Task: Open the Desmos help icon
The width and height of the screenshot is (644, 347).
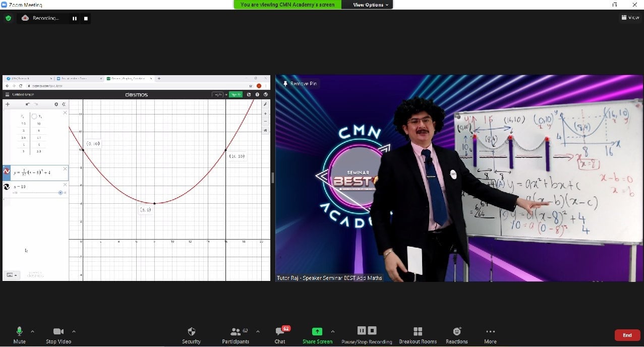Action: coord(257,94)
